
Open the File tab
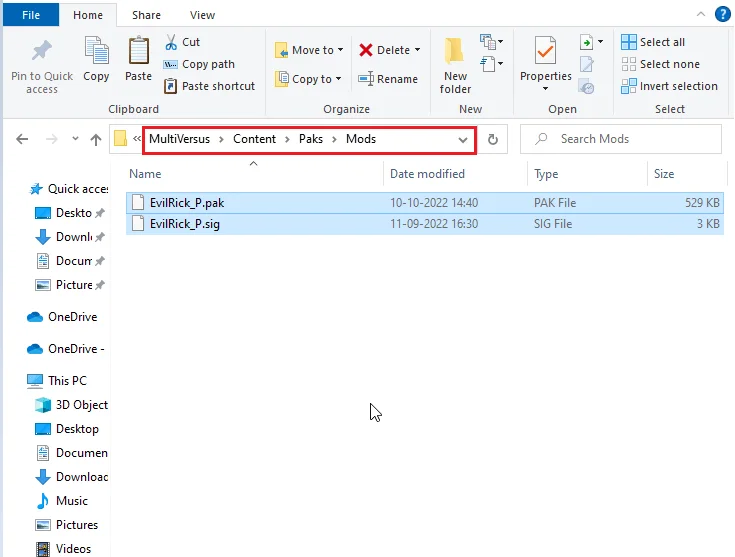tap(31, 15)
